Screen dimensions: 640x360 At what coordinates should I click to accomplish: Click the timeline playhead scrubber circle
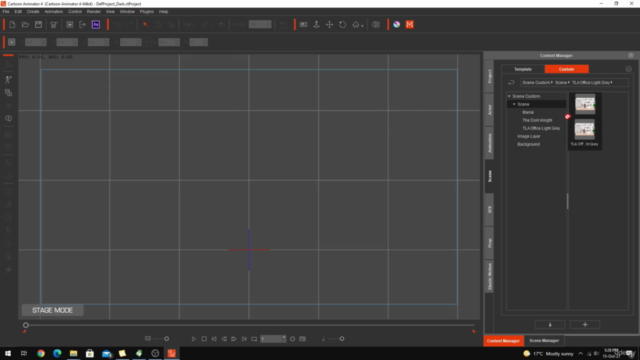coord(26,325)
